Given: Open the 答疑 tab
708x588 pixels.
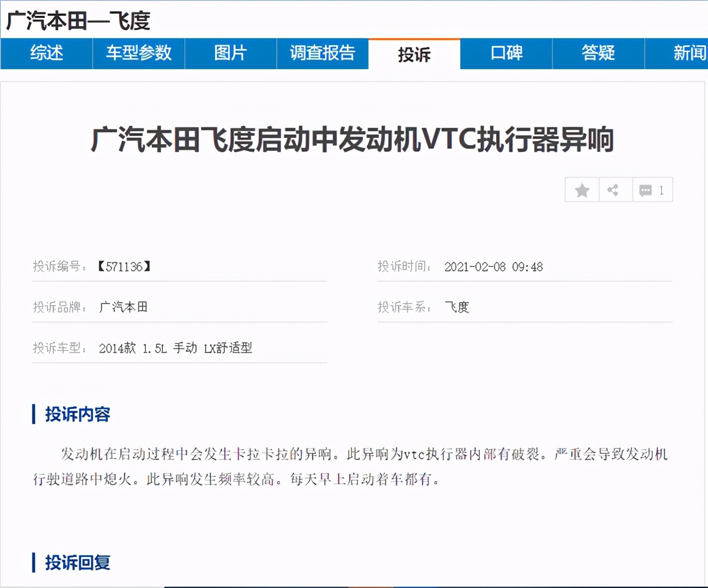Looking at the screenshot, I should point(598,53).
